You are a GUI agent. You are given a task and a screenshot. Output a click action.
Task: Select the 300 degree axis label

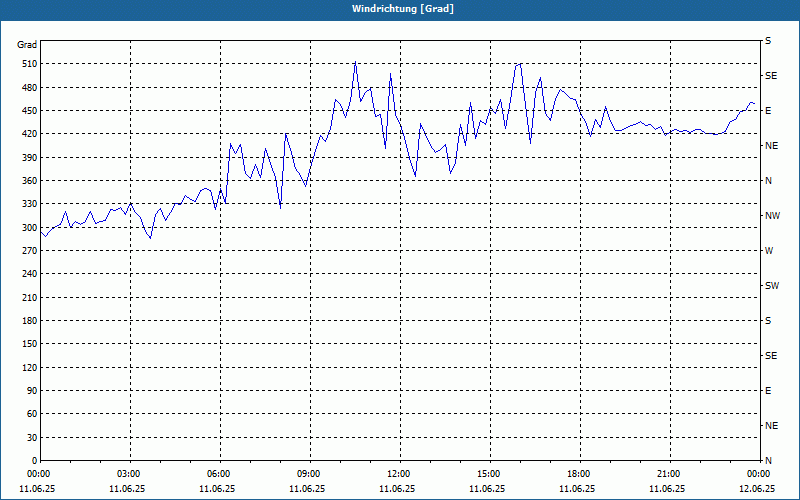point(29,228)
